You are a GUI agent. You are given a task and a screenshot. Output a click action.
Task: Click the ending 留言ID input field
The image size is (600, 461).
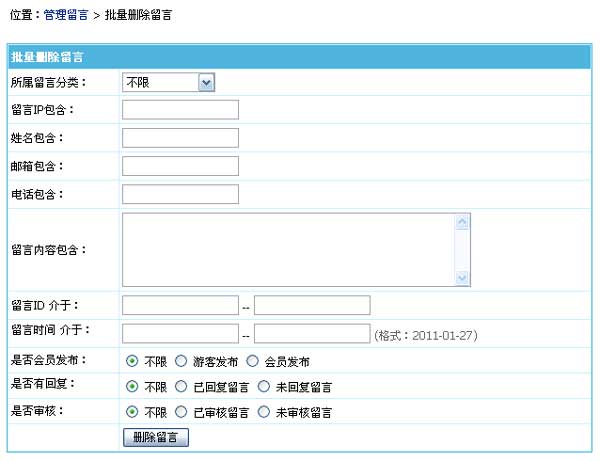pyautogui.click(x=312, y=305)
